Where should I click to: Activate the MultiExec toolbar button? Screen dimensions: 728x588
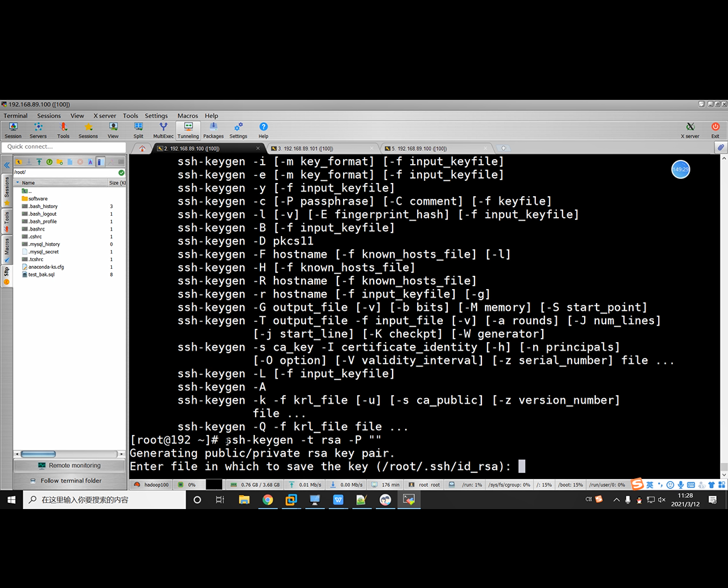[163, 130]
